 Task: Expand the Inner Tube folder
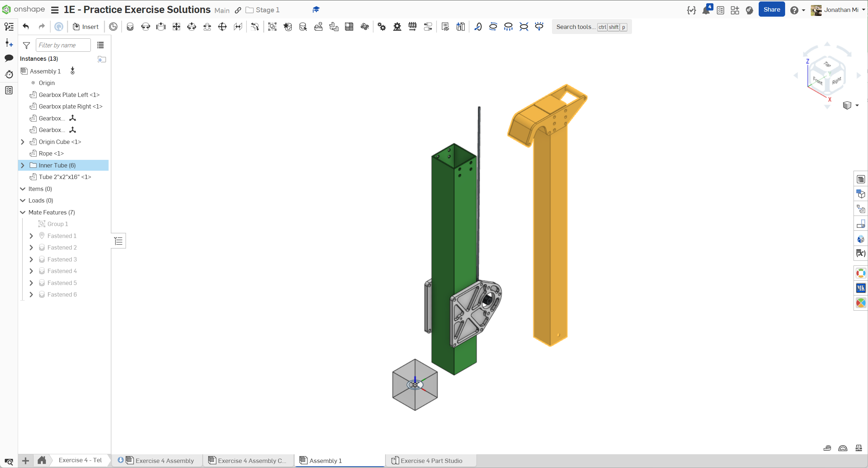pos(23,165)
